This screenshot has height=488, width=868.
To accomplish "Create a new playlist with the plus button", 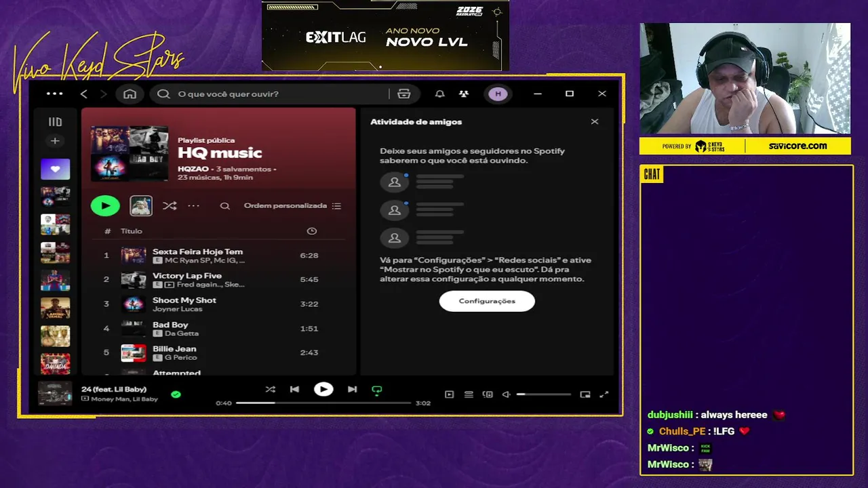I will point(55,141).
